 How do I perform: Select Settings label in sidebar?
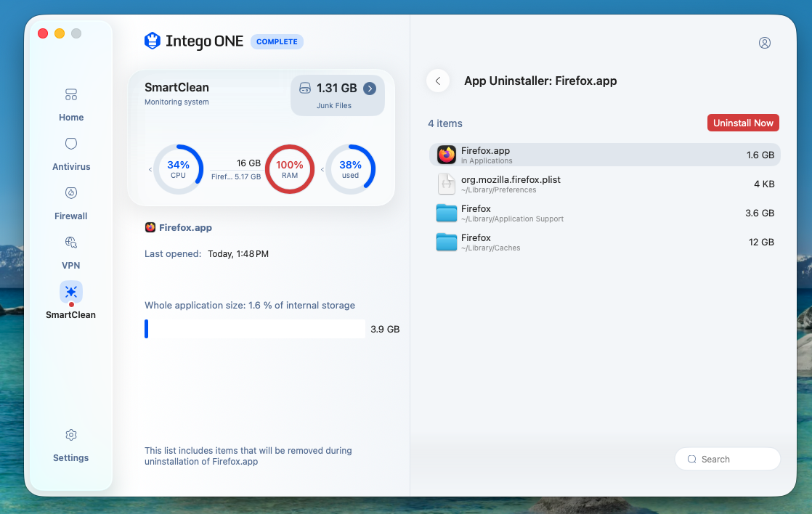[x=71, y=457]
